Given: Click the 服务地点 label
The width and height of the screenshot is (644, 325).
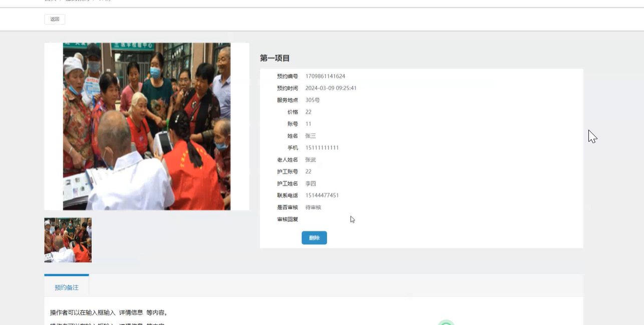Looking at the screenshot, I should (x=287, y=100).
